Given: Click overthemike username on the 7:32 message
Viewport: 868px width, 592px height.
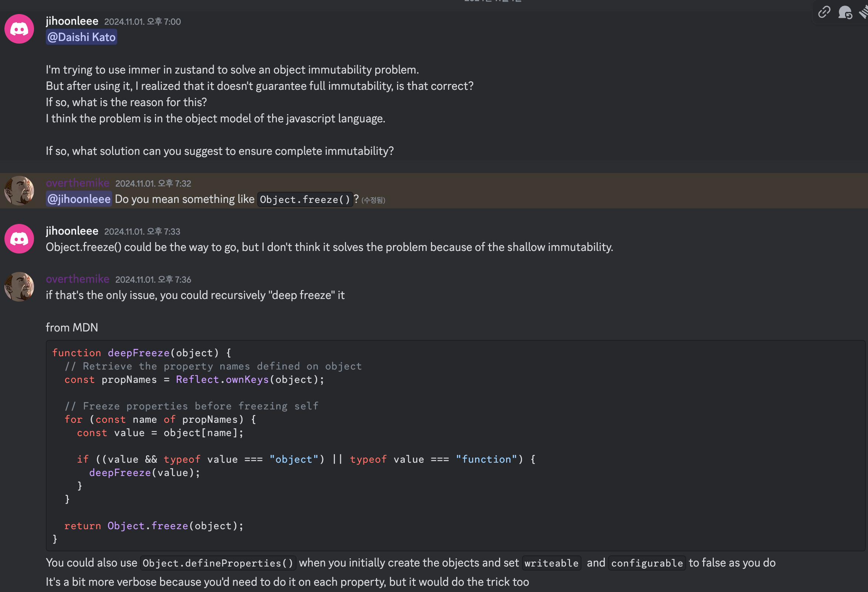Looking at the screenshot, I should 77,183.
